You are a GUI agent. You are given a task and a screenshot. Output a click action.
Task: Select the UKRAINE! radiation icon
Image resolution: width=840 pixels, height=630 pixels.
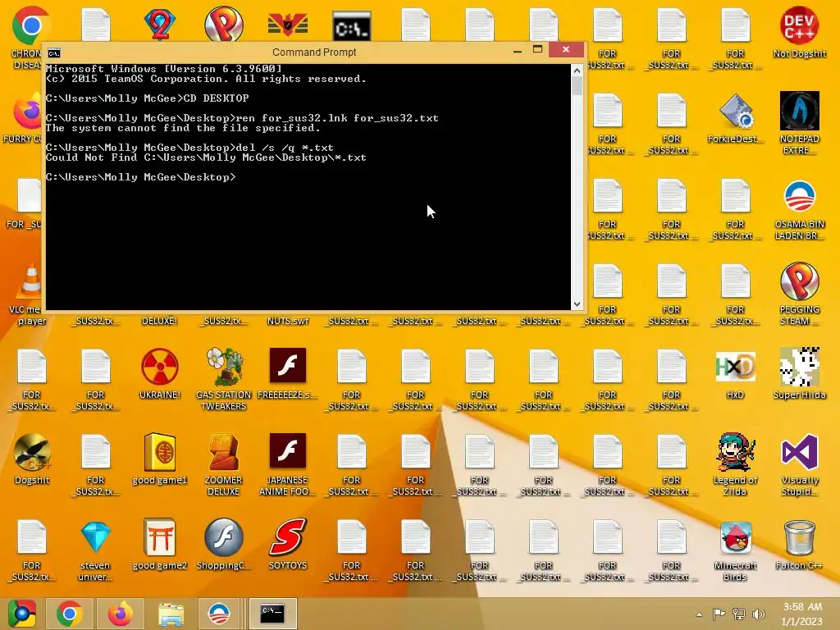click(160, 373)
